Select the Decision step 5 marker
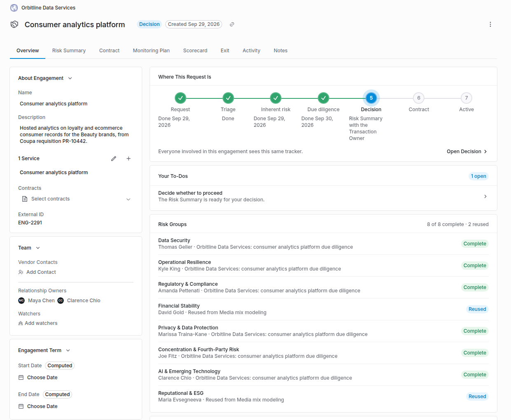Screen dimensions: 511x420 coord(371,98)
